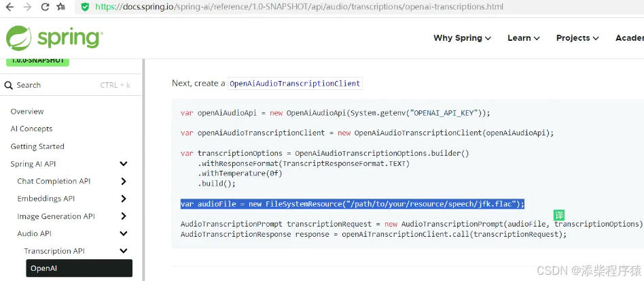Select the Image Generation API nav item
The image size is (644, 281).
[x=56, y=216]
